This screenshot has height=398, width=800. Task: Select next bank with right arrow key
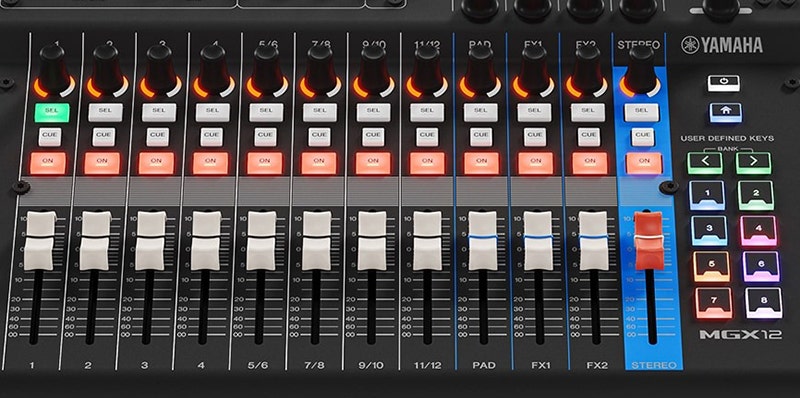(753, 163)
